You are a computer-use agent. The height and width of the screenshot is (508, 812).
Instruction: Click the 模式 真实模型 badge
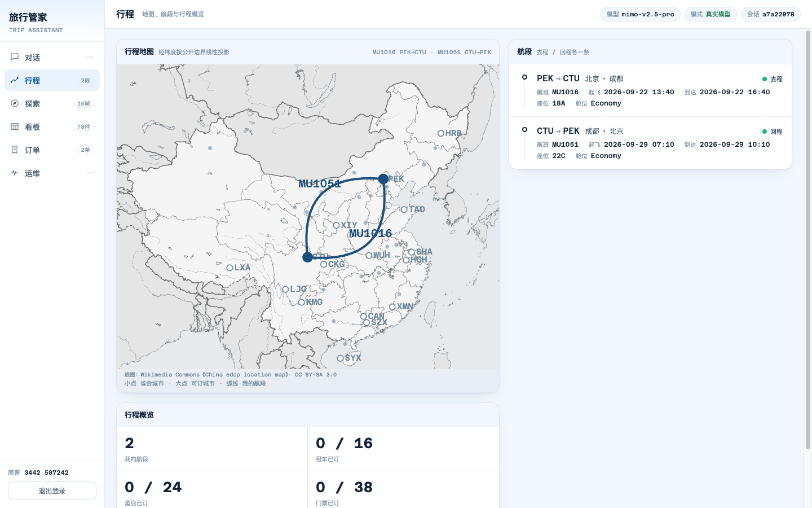click(710, 14)
